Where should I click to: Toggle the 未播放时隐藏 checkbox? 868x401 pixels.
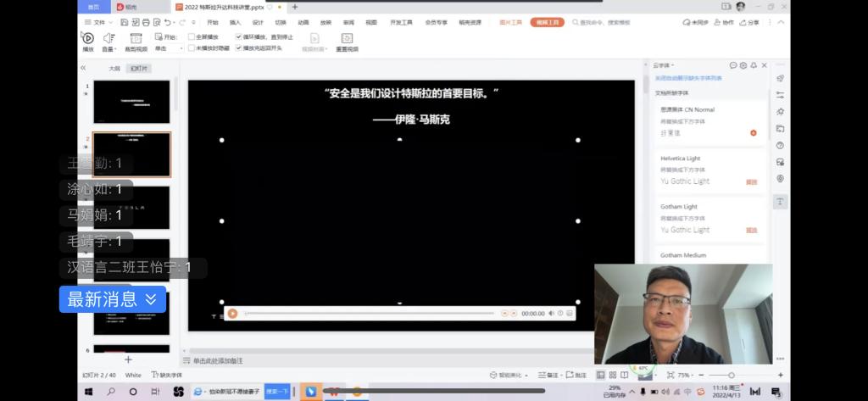pos(192,48)
